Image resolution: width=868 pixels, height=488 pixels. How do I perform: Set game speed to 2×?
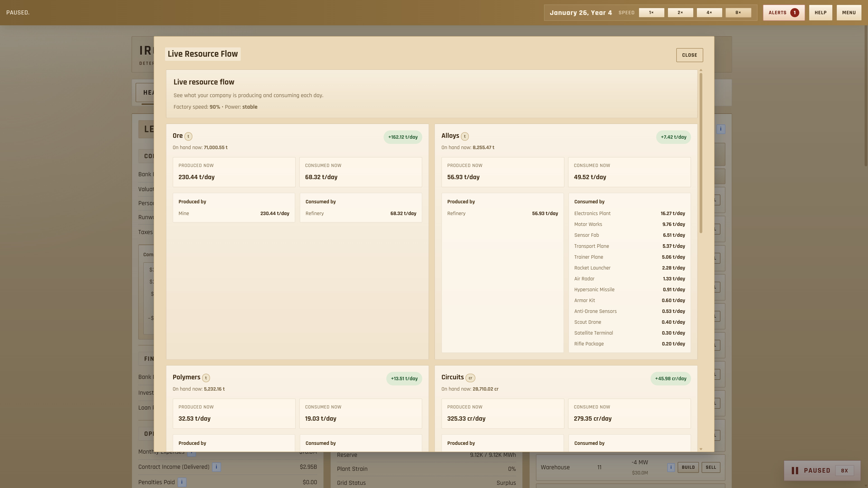point(680,13)
